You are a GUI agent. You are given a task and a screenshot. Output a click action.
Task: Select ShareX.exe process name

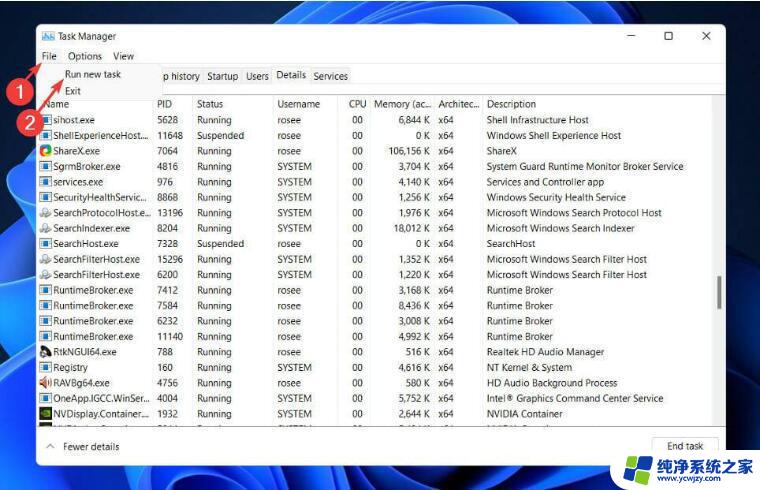tap(77, 151)
